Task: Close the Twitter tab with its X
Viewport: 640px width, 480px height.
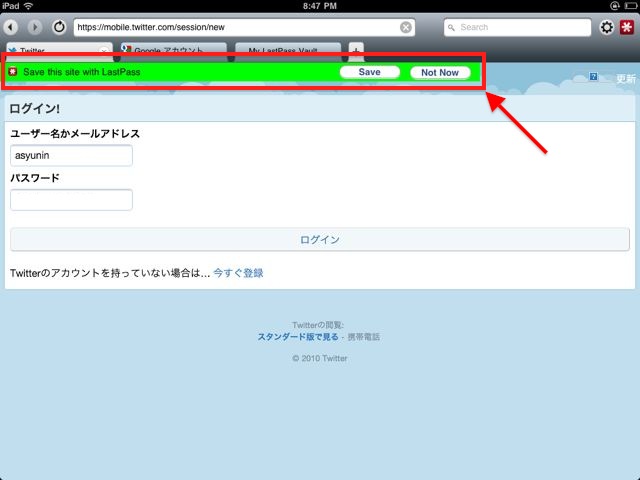Action: tap(104, 51)
